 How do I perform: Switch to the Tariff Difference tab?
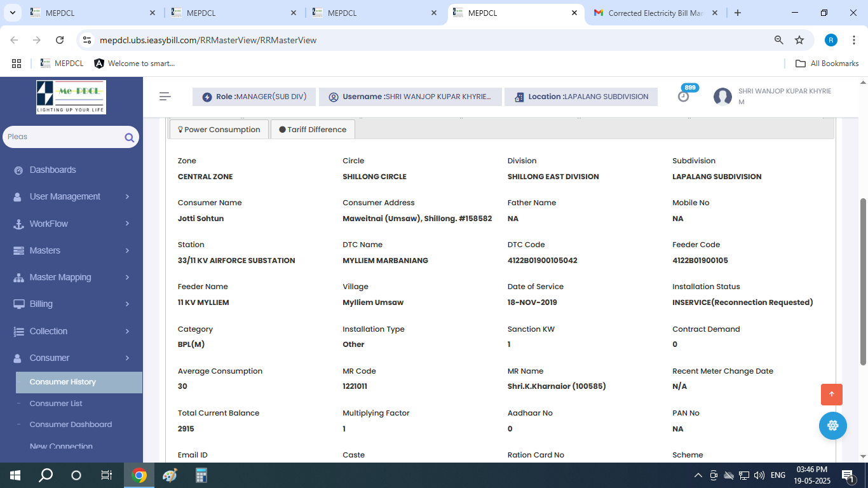[x=313, y=129]
